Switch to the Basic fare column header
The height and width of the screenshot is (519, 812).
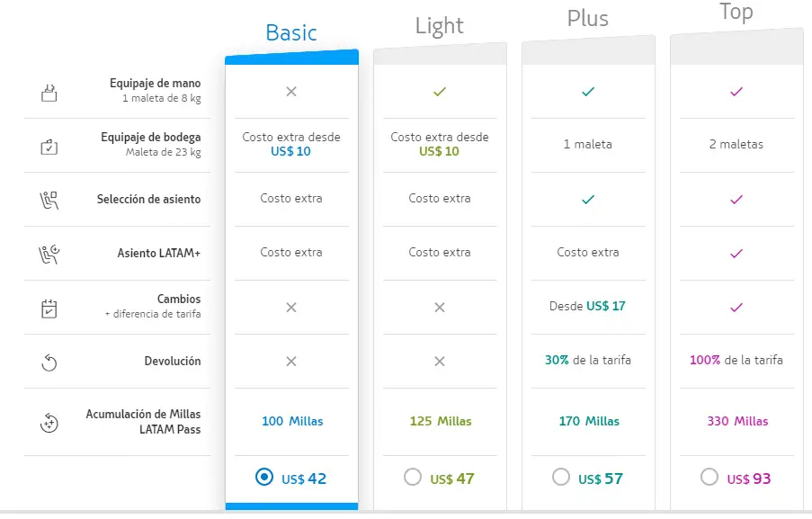[291, 33]
